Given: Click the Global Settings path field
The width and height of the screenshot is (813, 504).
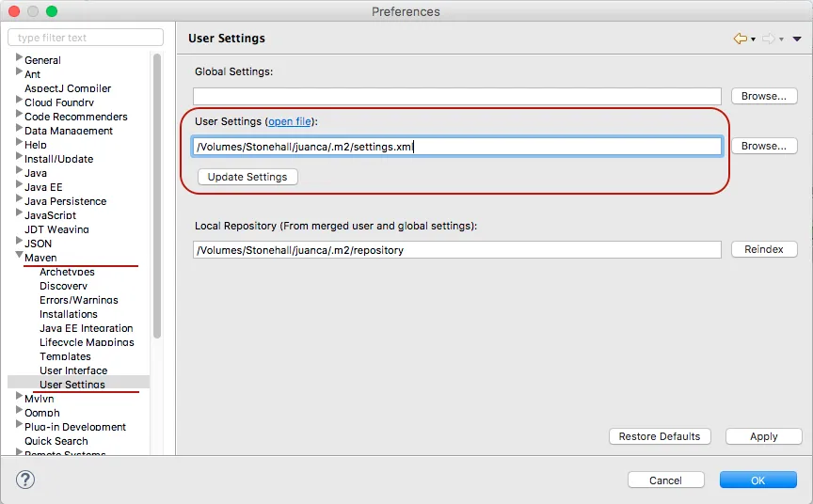Looking at the screenshot, I should tap(456, 96).
